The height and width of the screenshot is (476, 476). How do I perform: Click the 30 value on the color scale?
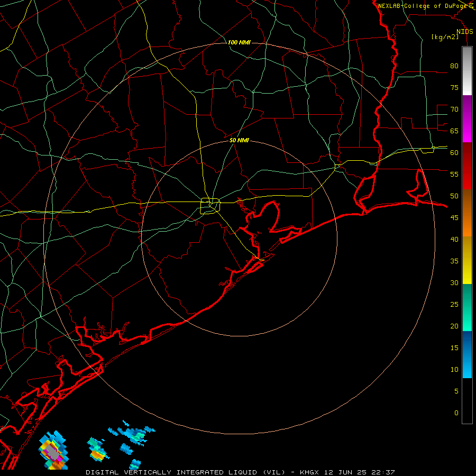click(x=454, y=282)
